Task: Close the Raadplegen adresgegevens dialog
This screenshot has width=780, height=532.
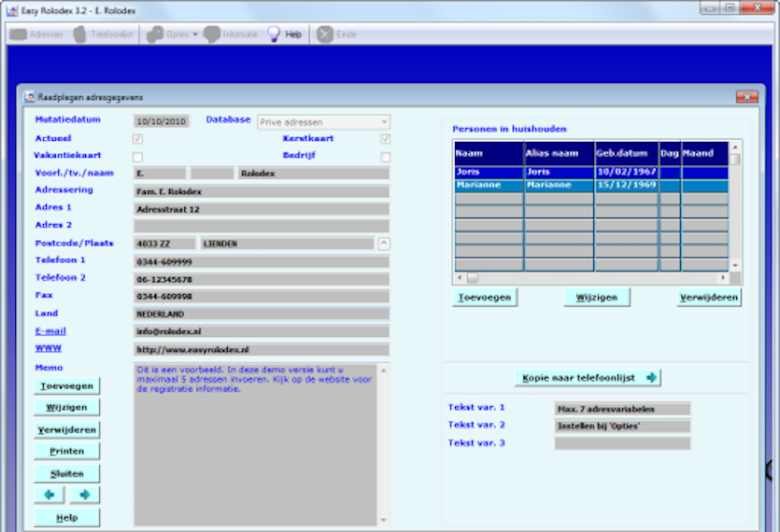Action: point(746,96)
